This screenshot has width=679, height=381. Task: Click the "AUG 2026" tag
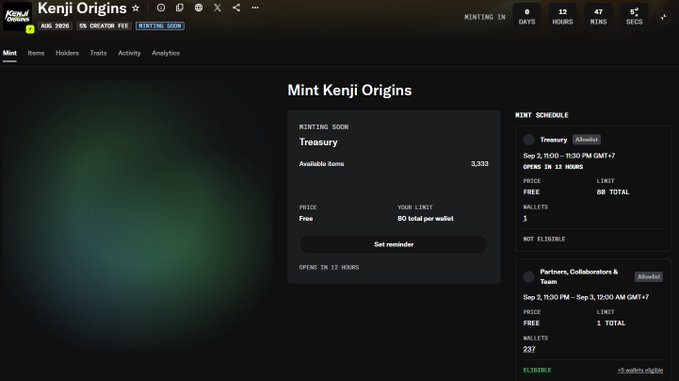coord(55,26)
